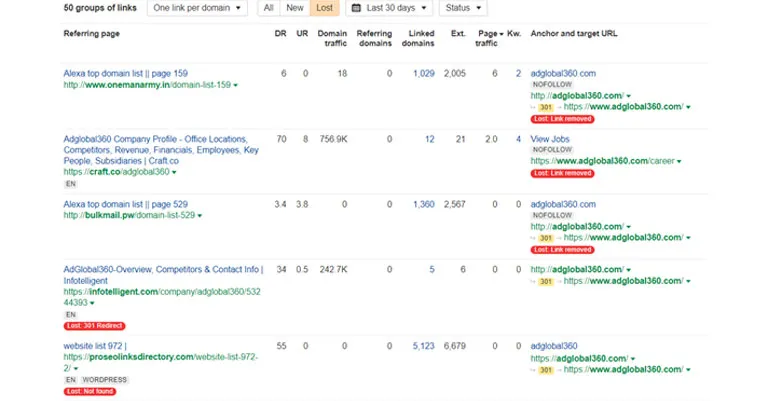
Task: Expand the onemanarmy.in URL dropdown arrow
Action: click(x=236, y=85)
